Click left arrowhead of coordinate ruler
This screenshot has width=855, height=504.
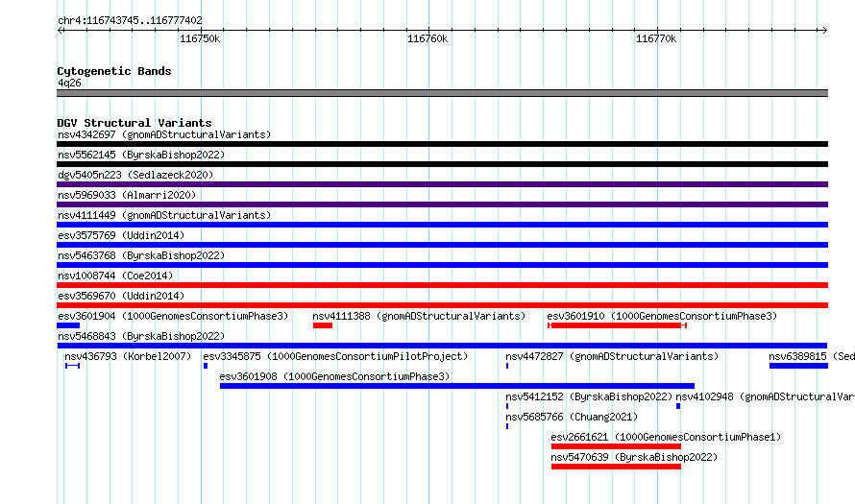(61, 30)
